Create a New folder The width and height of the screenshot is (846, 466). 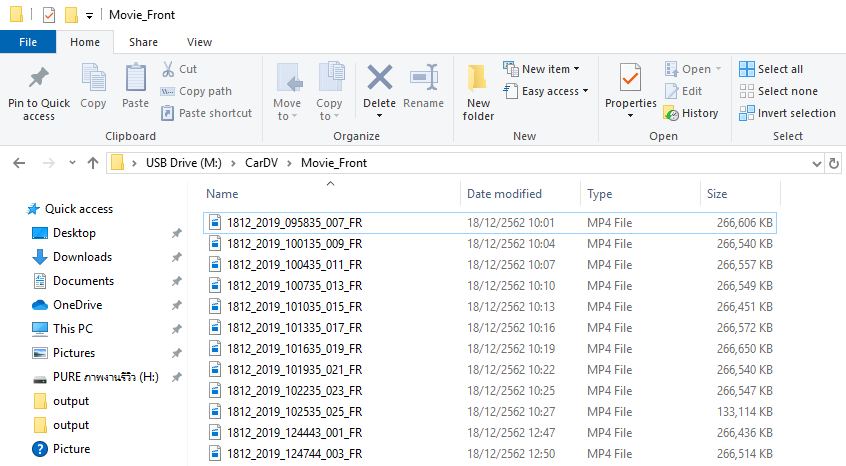click(x=478, y=91)
